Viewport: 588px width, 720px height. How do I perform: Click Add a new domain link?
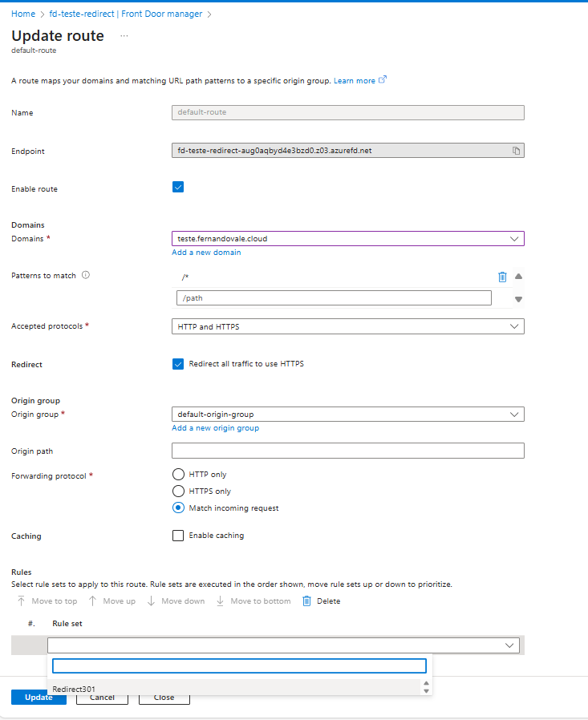[206, 252]
